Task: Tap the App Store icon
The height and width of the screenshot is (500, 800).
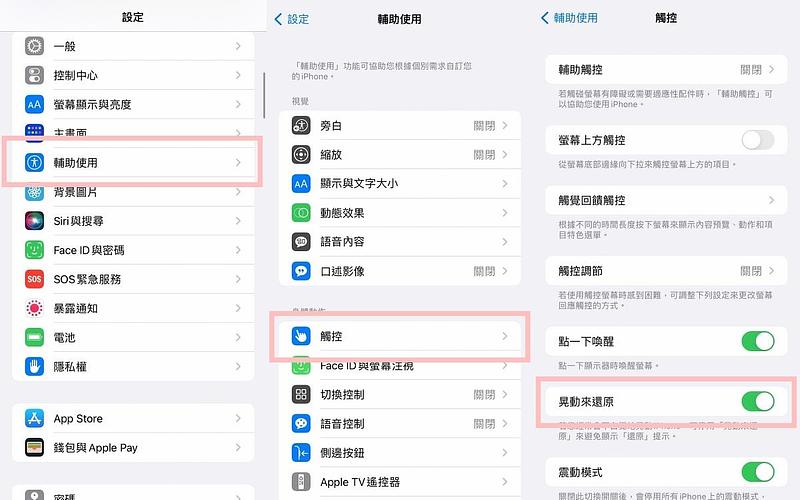Action: (35, 419)
